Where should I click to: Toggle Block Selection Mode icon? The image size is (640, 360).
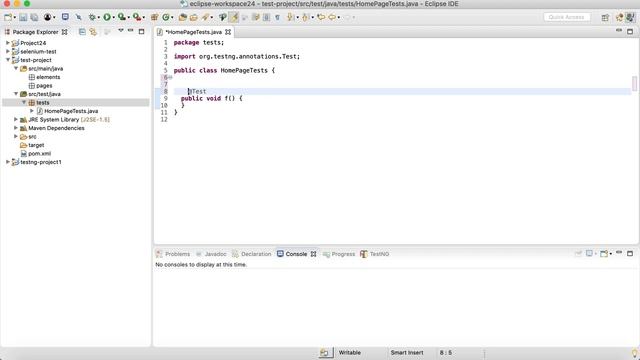(266, 17)
